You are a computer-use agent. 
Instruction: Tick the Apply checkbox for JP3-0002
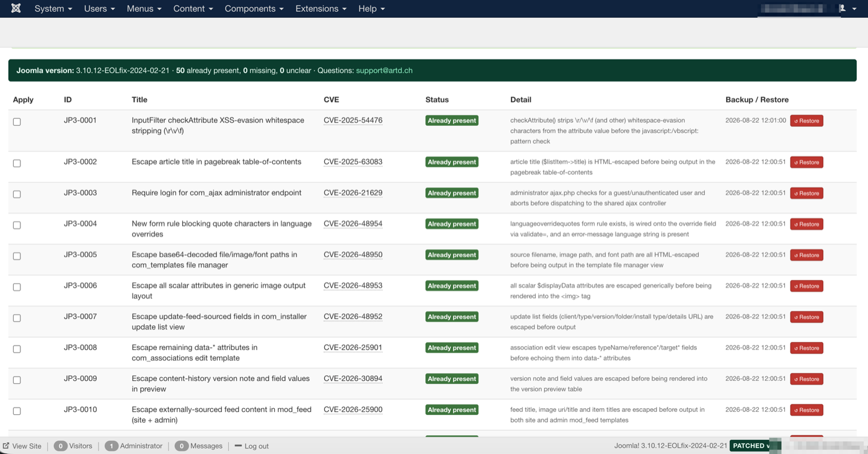pos(17,164)
